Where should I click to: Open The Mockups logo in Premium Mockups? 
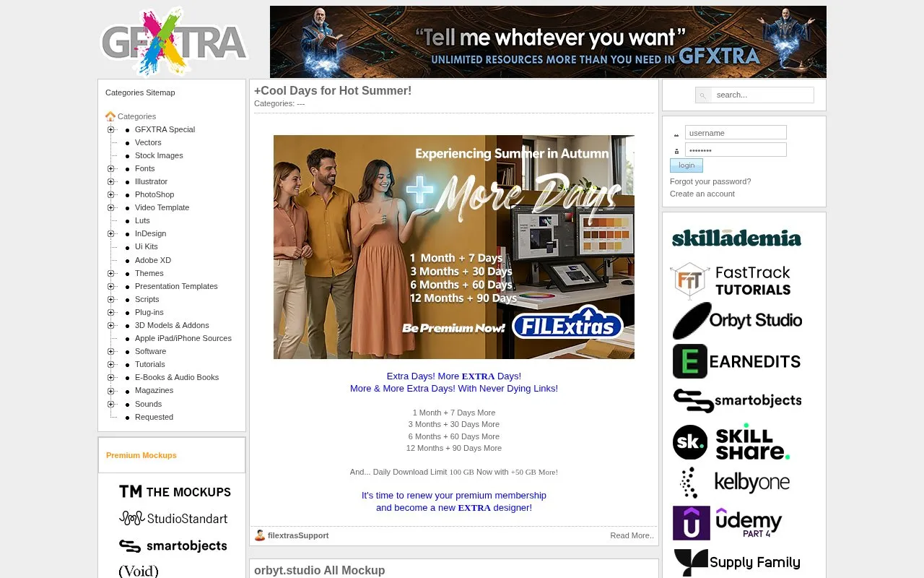[175, 491]
